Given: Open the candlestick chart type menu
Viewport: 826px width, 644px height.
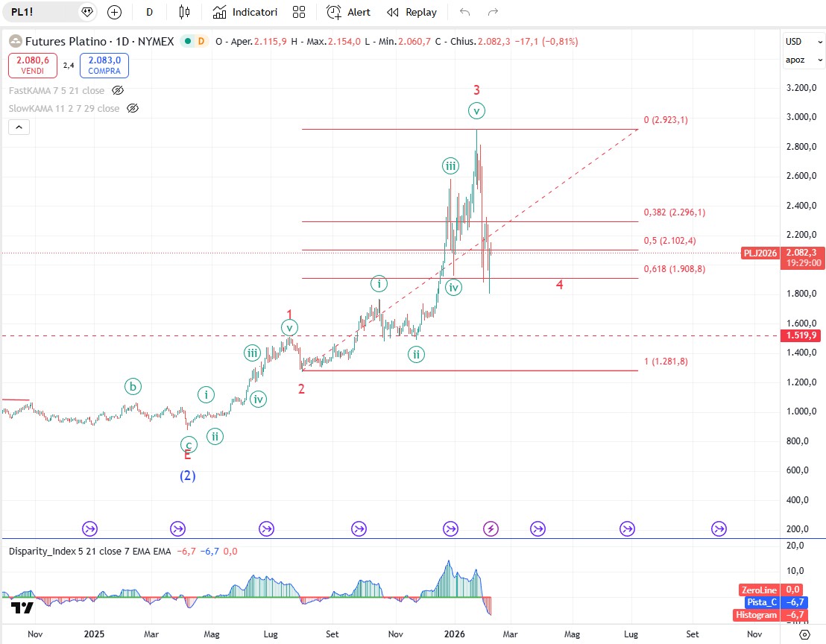Looking at the screenshot, I should pos(184,12).
